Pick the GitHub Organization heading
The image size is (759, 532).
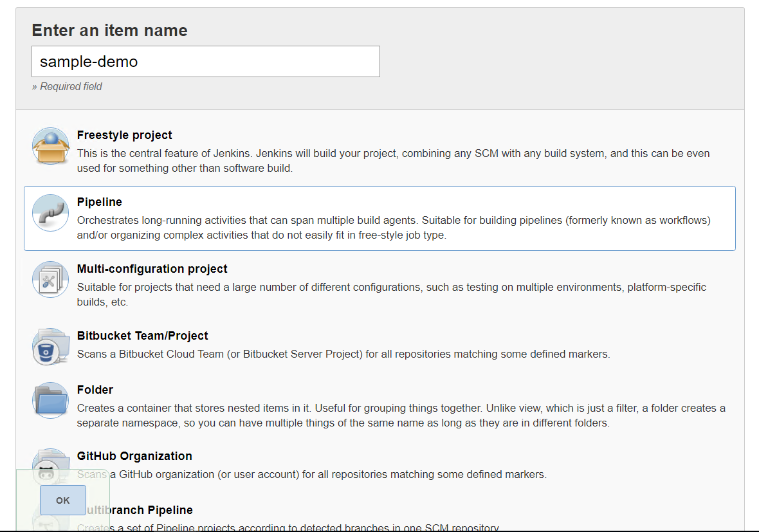click(134, 456)
